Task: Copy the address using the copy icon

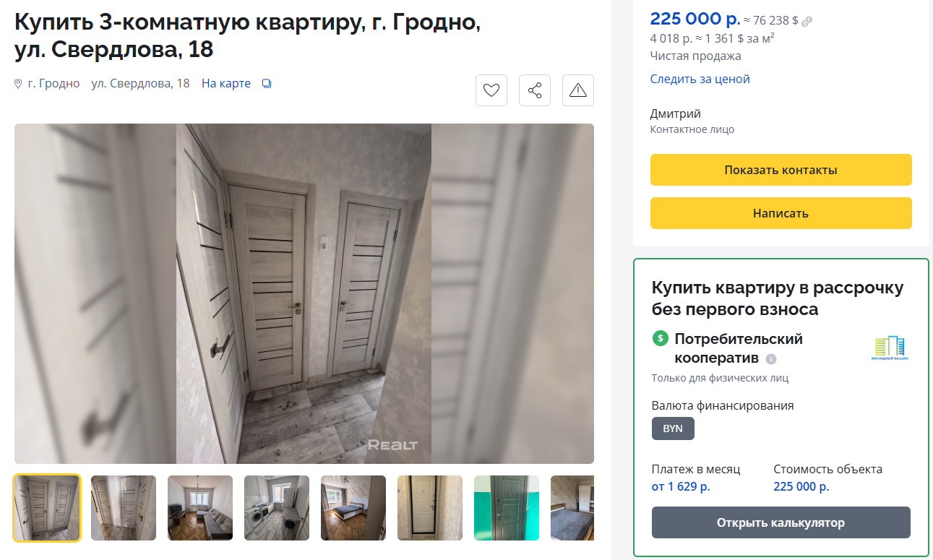Action: pyautogui.click(x=267, y=84)
